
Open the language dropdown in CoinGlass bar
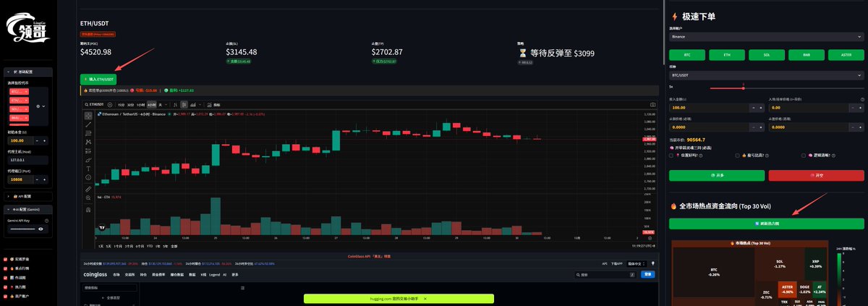pyautogui.click(x=637, y=264)
